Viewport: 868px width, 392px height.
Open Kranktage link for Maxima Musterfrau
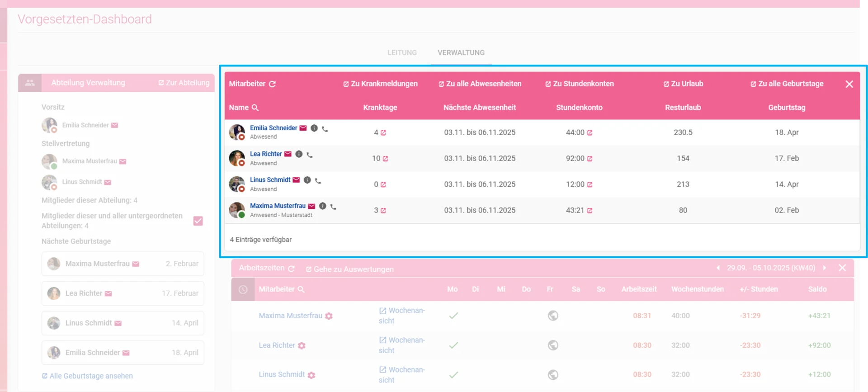(383, 210)
